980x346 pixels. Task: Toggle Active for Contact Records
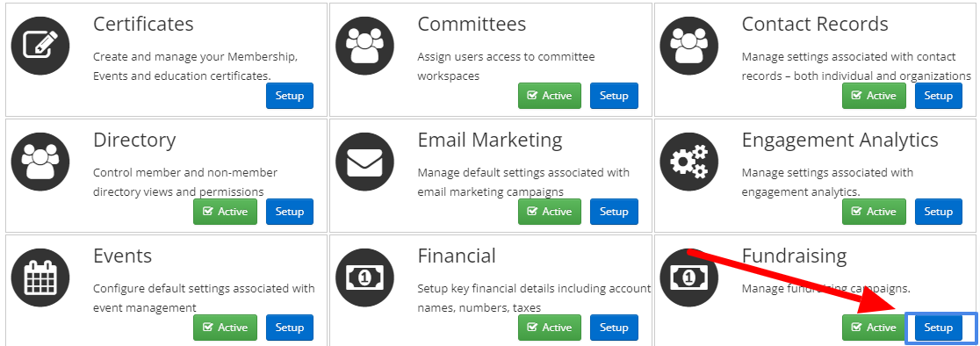874,96
